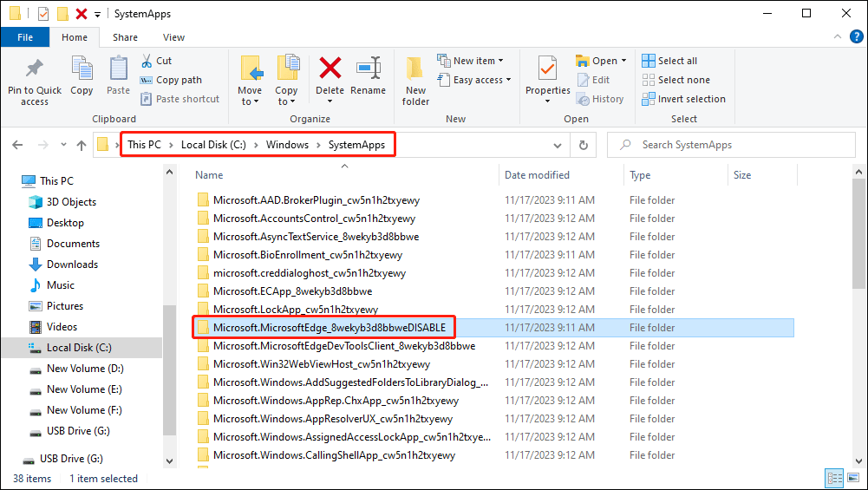Open the Copy to menu
Image resolution: width=868 pixels, height=490 pixels.
287,81
